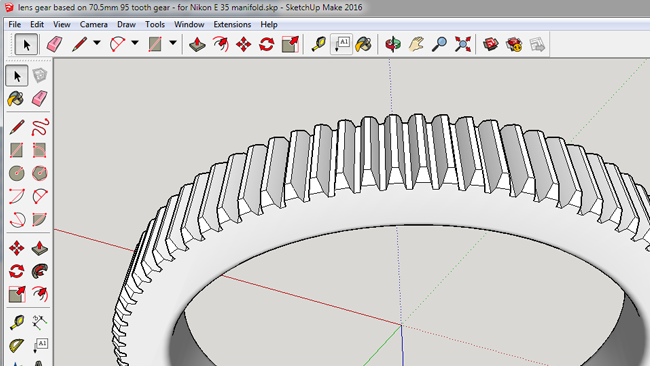Pick Tape Measure in left toolbar
Image resolution: width=650 pixels, height=366 pixels.
[x=17, y=322]
